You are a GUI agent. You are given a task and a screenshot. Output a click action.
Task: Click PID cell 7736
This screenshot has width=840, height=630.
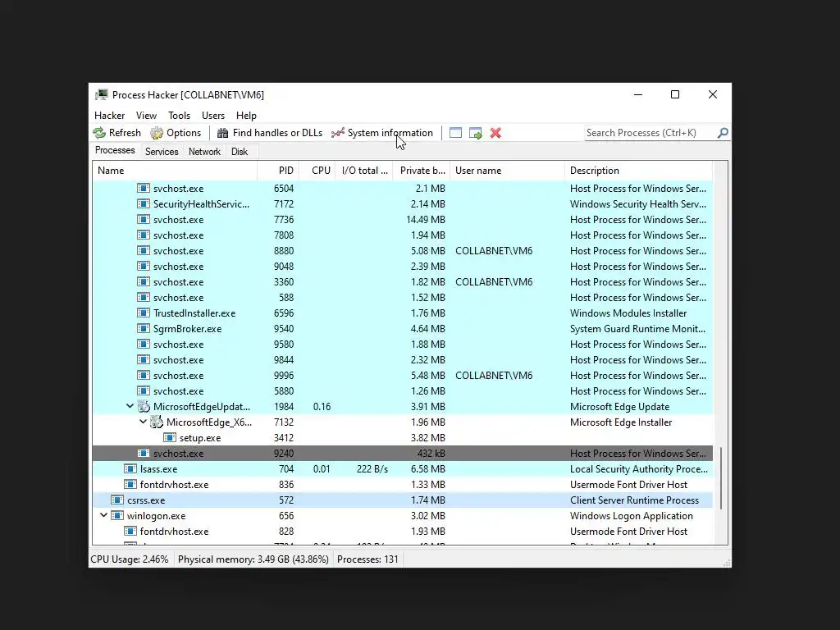[283, 219]
